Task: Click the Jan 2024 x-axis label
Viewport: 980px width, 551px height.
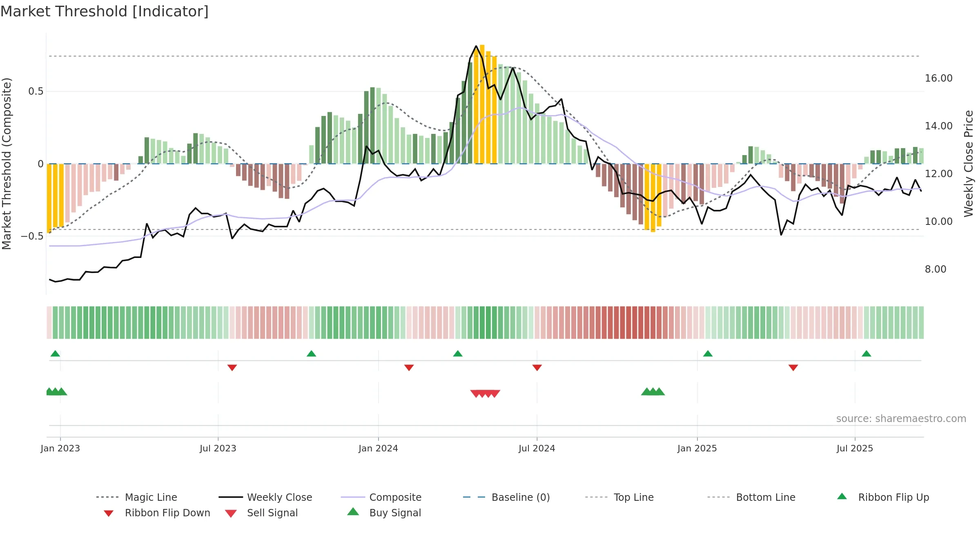Action: click(x=379, y=448)
